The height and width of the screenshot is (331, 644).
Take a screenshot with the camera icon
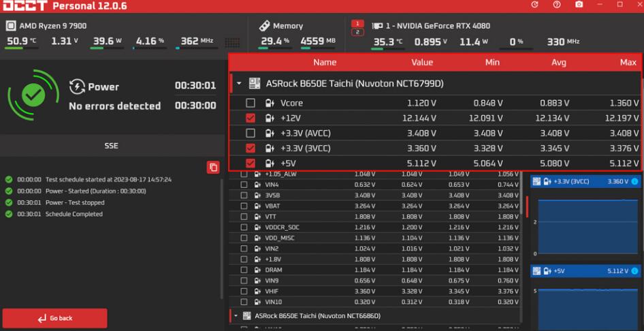click(x=579, y=5)
